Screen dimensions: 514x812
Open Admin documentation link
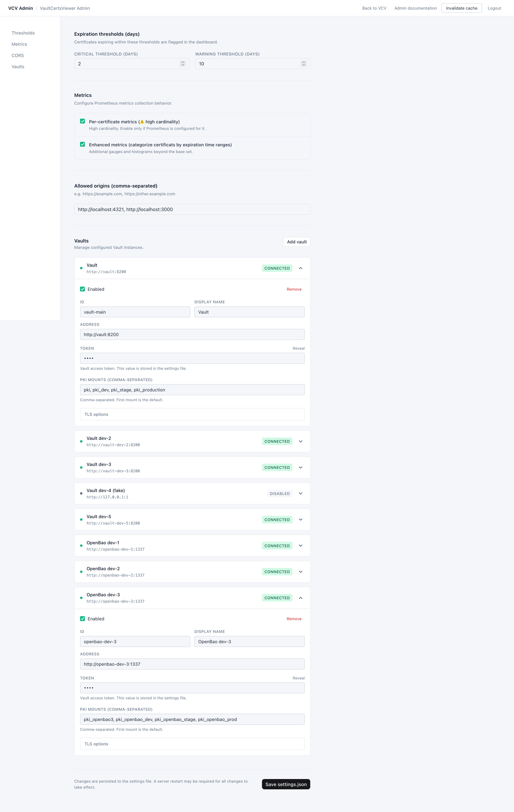coord(416,8)
